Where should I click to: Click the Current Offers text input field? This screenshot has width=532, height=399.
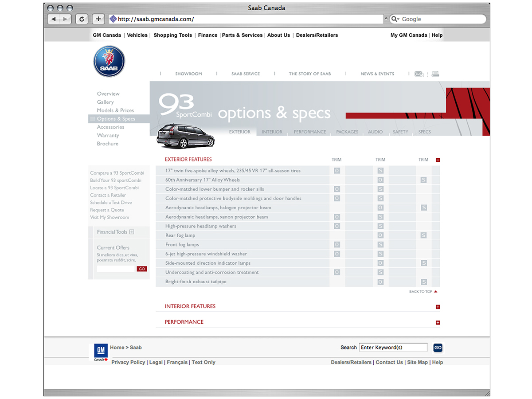(116, 269)
